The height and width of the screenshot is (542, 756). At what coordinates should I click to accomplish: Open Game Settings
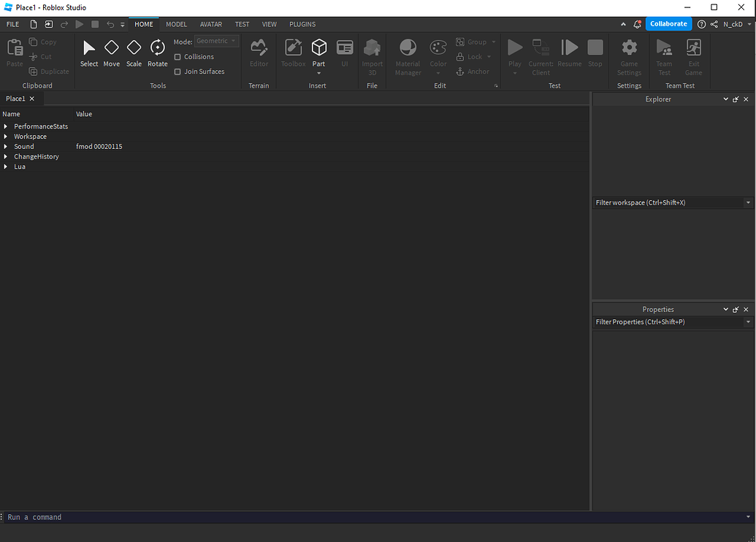pyautogui.click(x=629, y=58)
